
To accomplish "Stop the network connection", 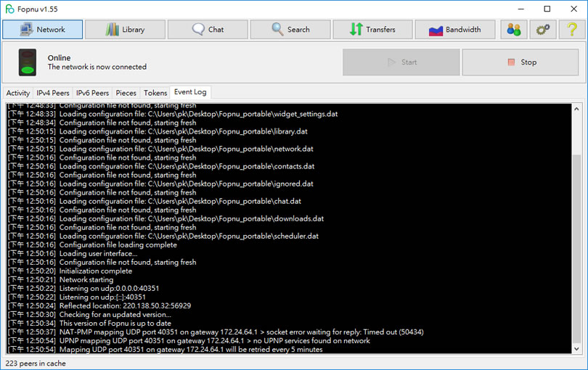I will [x=520, y=62].
